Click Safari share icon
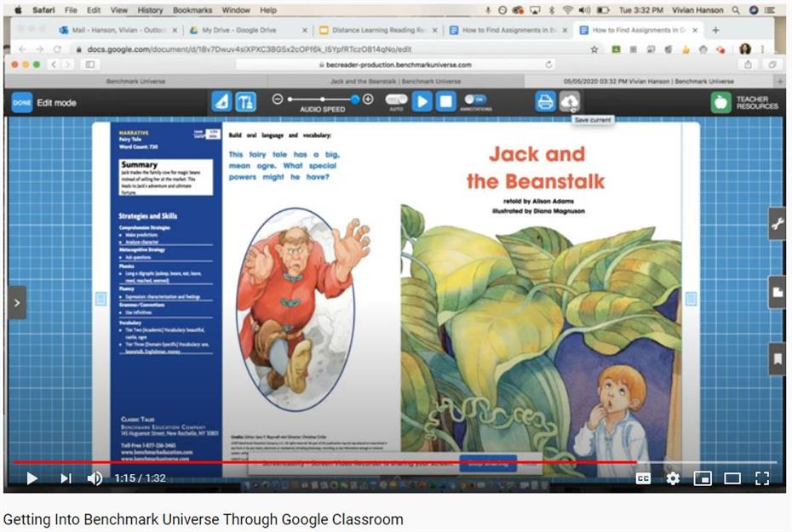The image size is (792, 532). click(748, 65)
